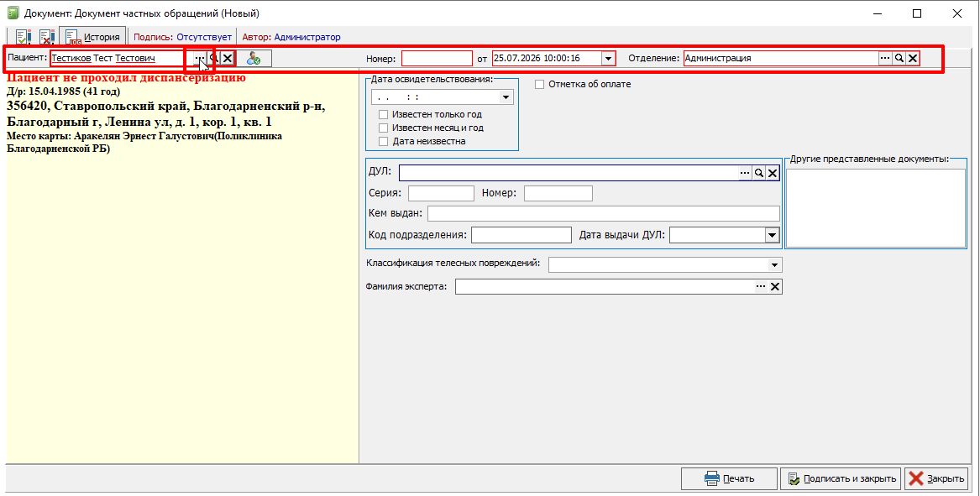Click the document window title icon
The image size is (980, 496).
click(x=13, y=13)
